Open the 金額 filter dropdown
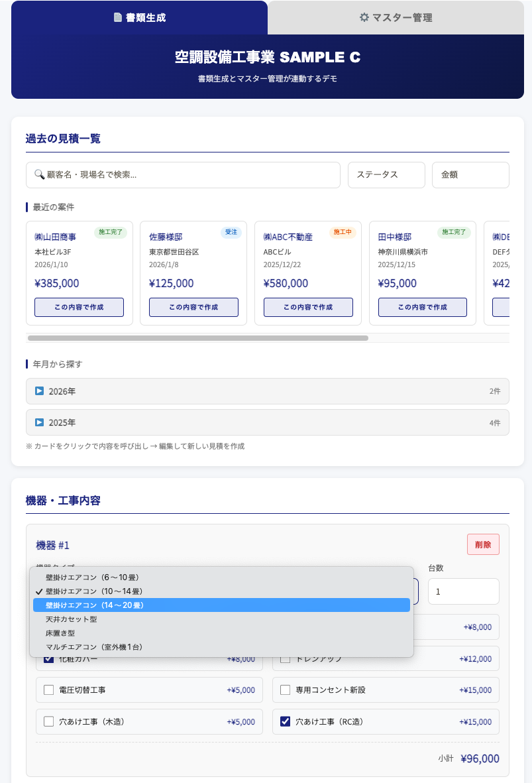Screen dimensions: 532x783 pos(470,175)
